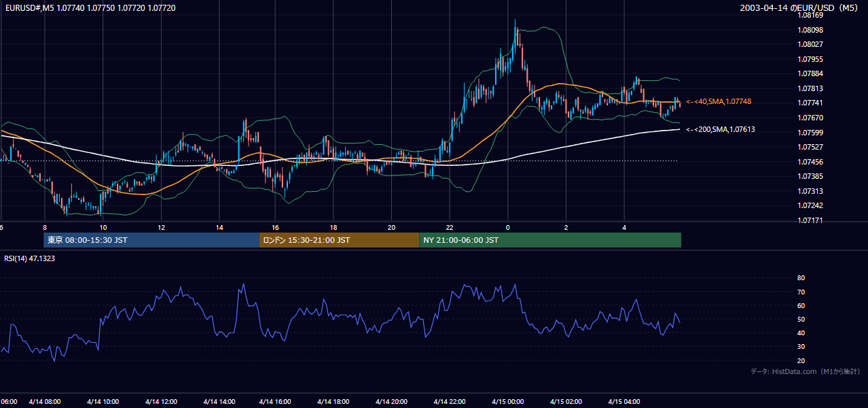Click the 4/14 16:00 bottom time label
The width and height of the screenshot is (868, 408).
(x=276, y=402)
